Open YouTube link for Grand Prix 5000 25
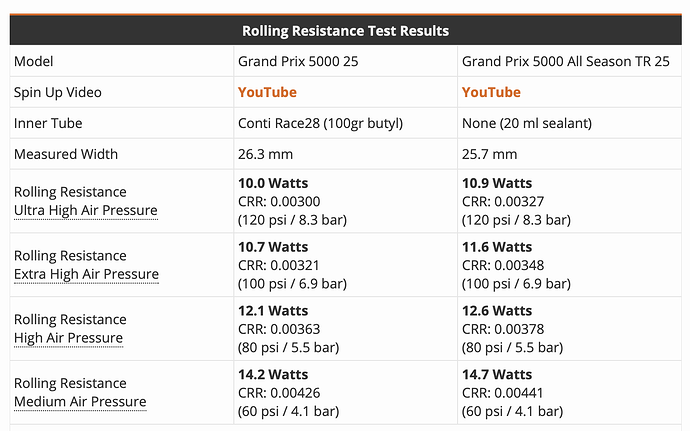The height and width of the screenshot is (431, 690). coord(267,92)
